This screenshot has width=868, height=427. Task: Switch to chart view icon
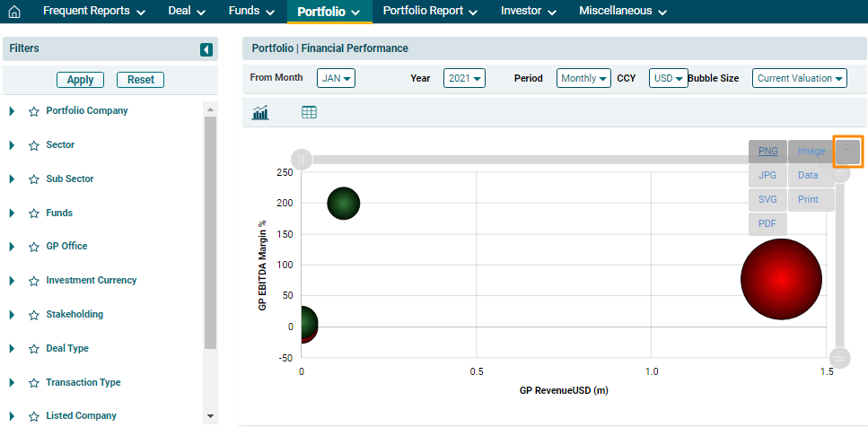[261, 112]
